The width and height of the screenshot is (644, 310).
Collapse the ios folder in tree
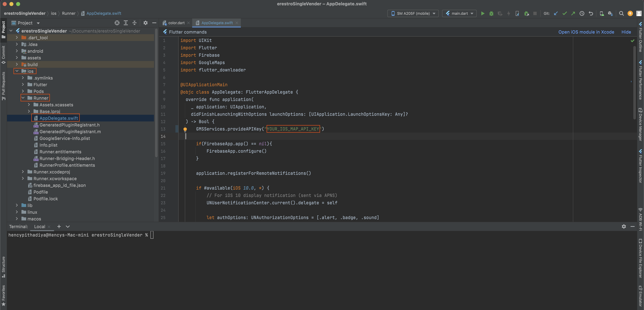[17, 71]
